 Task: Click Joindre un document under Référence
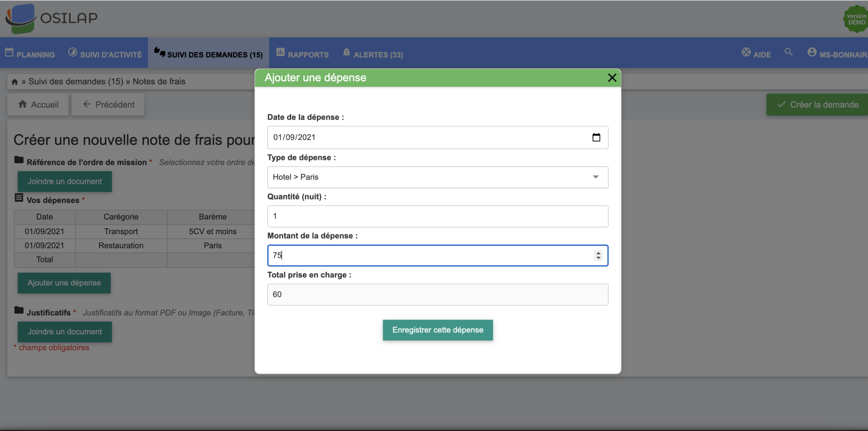point(65,182)
